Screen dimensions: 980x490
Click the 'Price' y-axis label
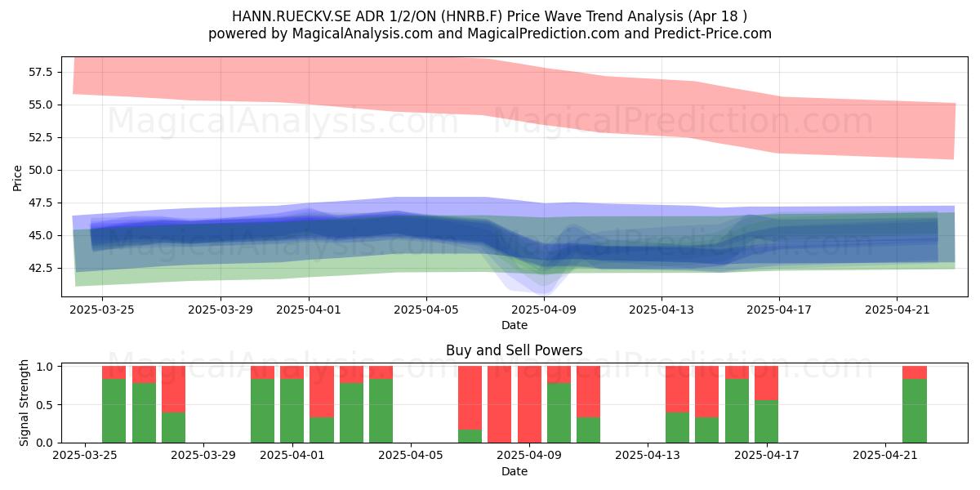[x=18, y=176]
